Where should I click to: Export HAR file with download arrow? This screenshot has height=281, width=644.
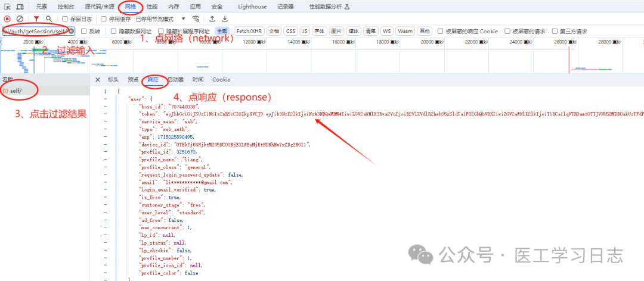tap(225, 19)
